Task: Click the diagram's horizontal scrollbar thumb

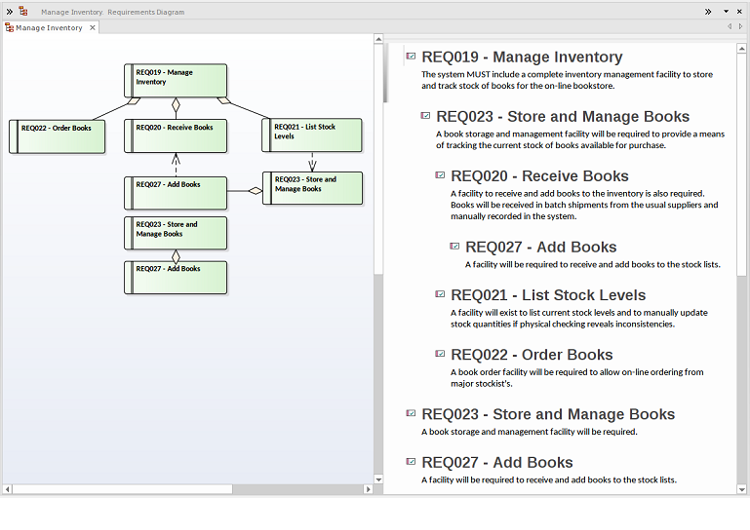Action: point(122,489)
